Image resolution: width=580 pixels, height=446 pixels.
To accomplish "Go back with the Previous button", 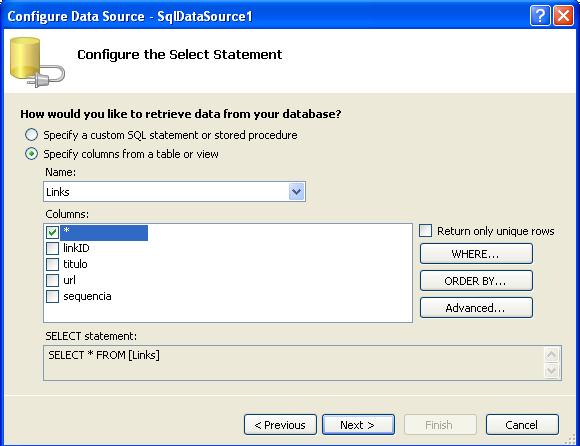I will pos(280,425).
